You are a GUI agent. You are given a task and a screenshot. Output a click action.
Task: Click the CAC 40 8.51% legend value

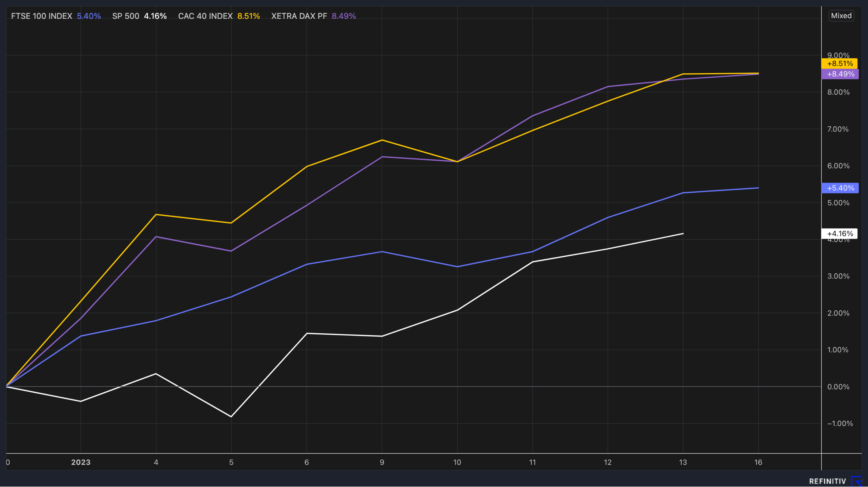coord(249,16)
